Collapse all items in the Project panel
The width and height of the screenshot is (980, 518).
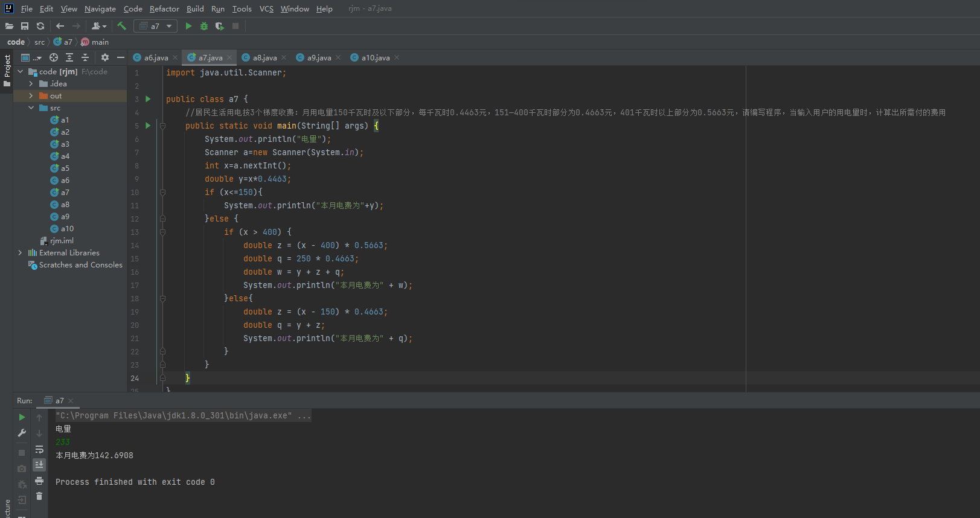coord(85,57)
